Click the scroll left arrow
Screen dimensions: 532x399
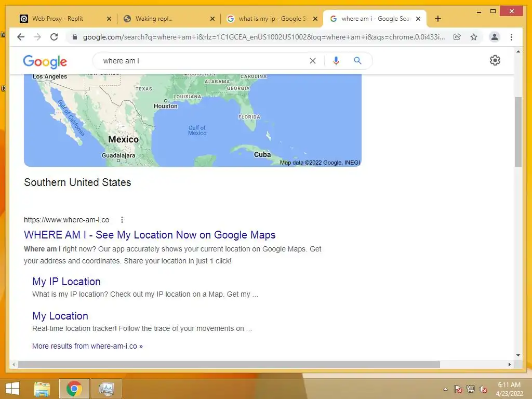point(14,364)
